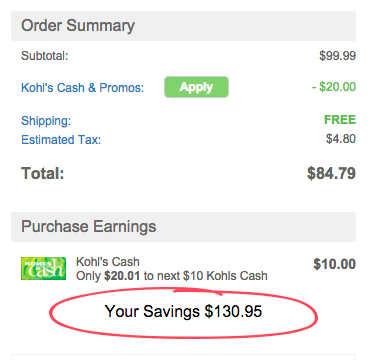Click the red circle annotation around savings
The image size is (375, 360).
(x=183, y=314)
